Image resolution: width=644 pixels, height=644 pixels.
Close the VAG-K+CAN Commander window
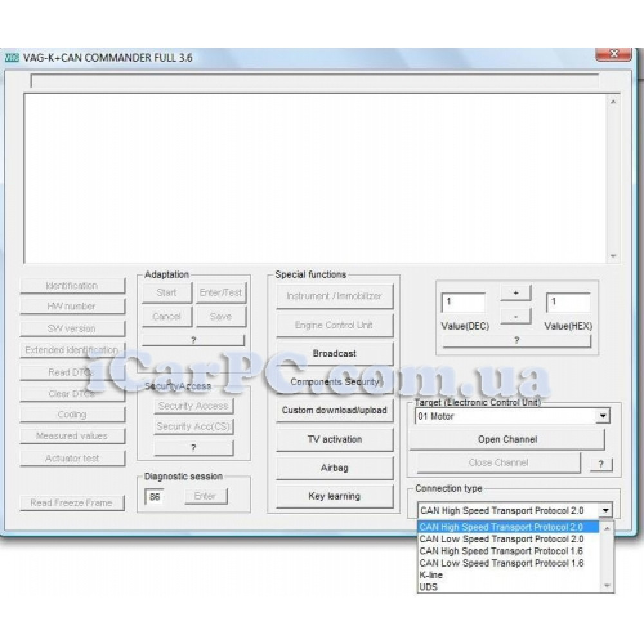(614, 54)
